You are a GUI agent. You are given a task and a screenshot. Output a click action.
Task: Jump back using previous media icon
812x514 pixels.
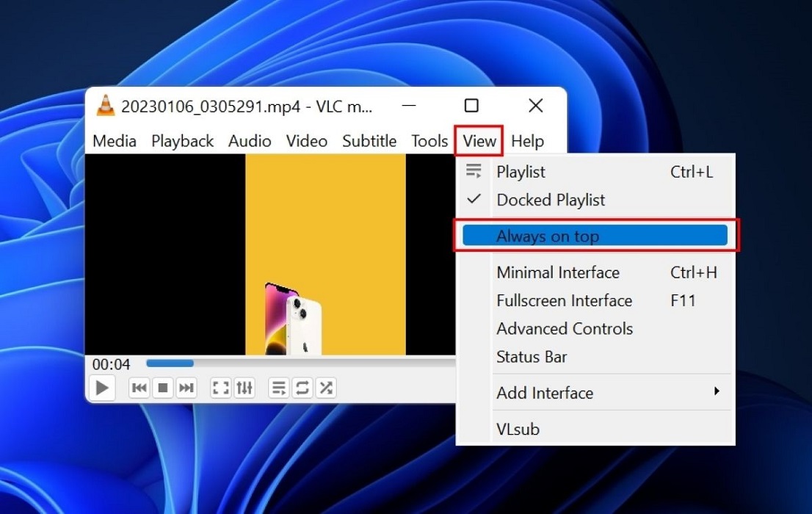click(x=139, y=388)
